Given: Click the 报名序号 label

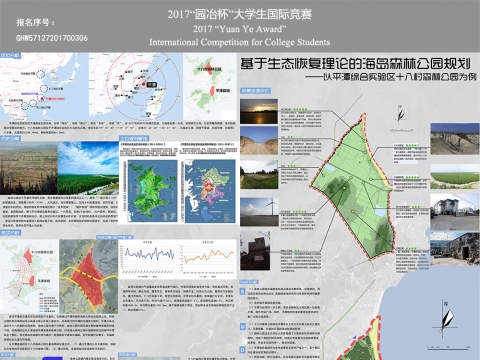Looking at the screenshot, I should click(x=35, y=23).
